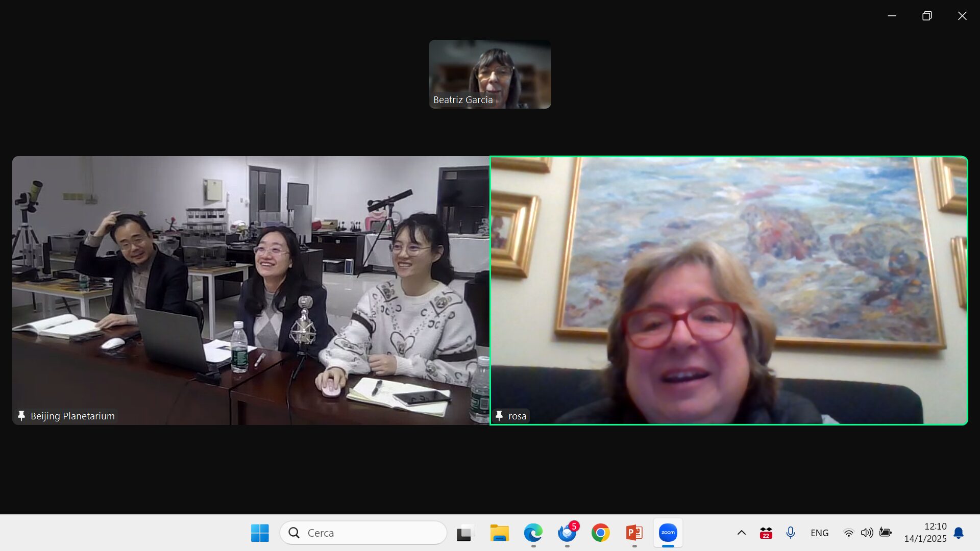980x551 pixels.
Task: Restore down the Zoom window
Action: (927, 16)
